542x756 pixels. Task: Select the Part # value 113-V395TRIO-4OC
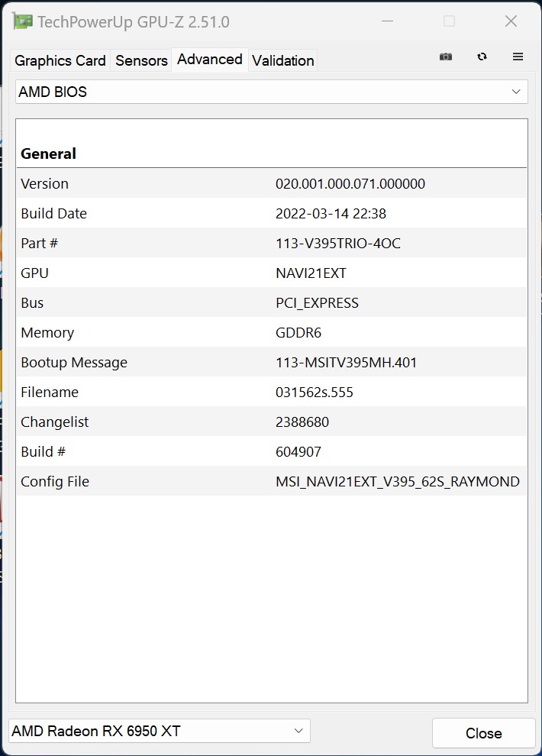coord(337,244)
